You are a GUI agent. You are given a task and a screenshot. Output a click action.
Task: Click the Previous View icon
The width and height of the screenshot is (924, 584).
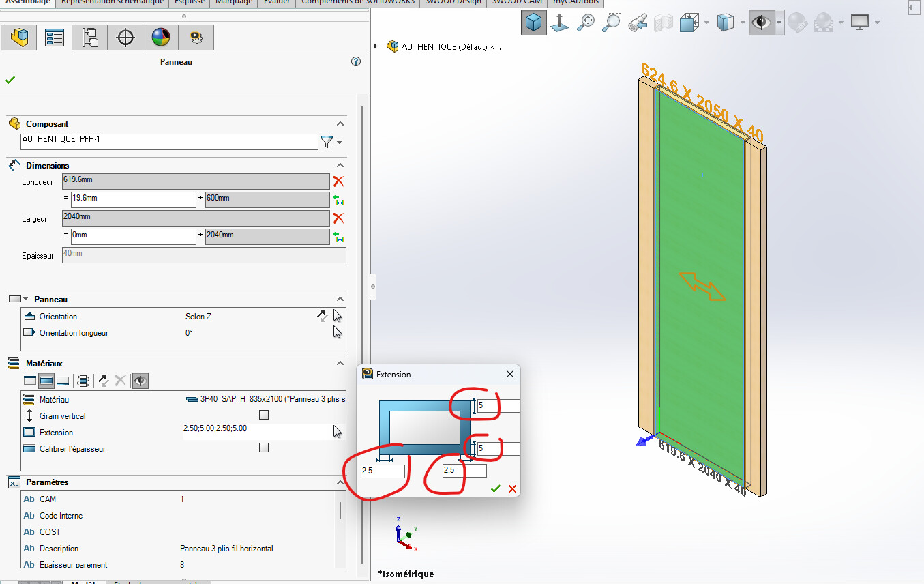point(638,23)
